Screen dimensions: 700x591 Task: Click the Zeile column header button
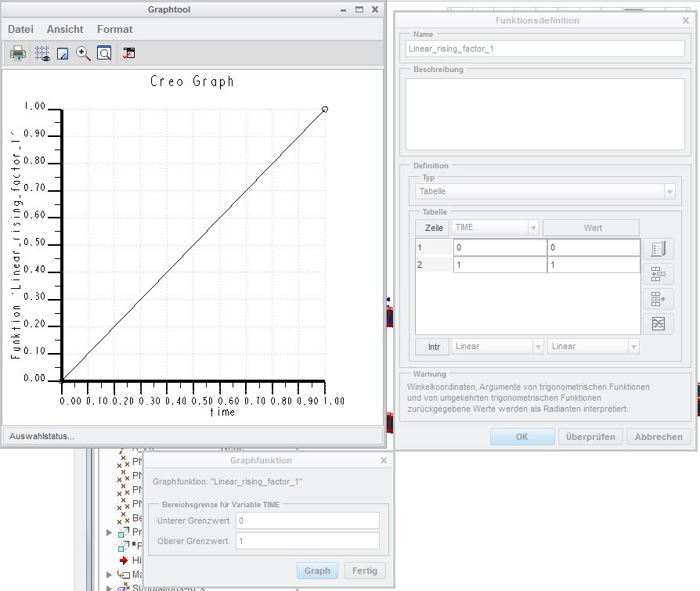[434, 228]
